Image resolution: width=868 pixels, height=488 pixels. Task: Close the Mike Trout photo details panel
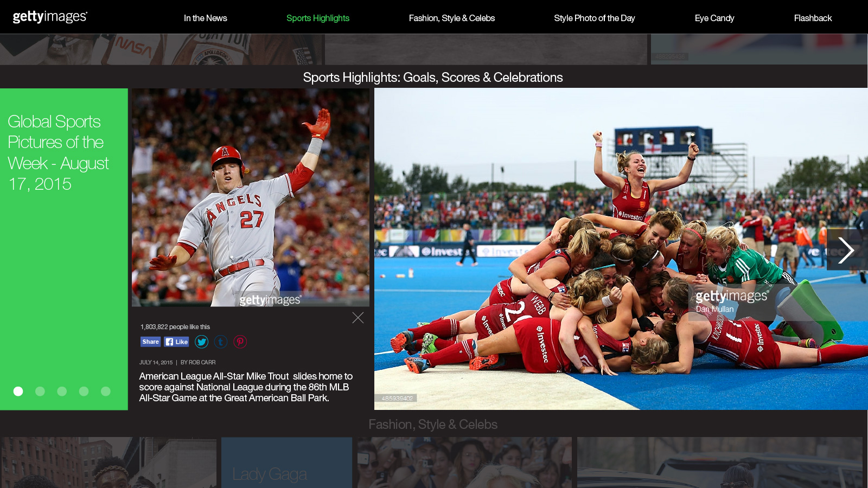(358, 318)
